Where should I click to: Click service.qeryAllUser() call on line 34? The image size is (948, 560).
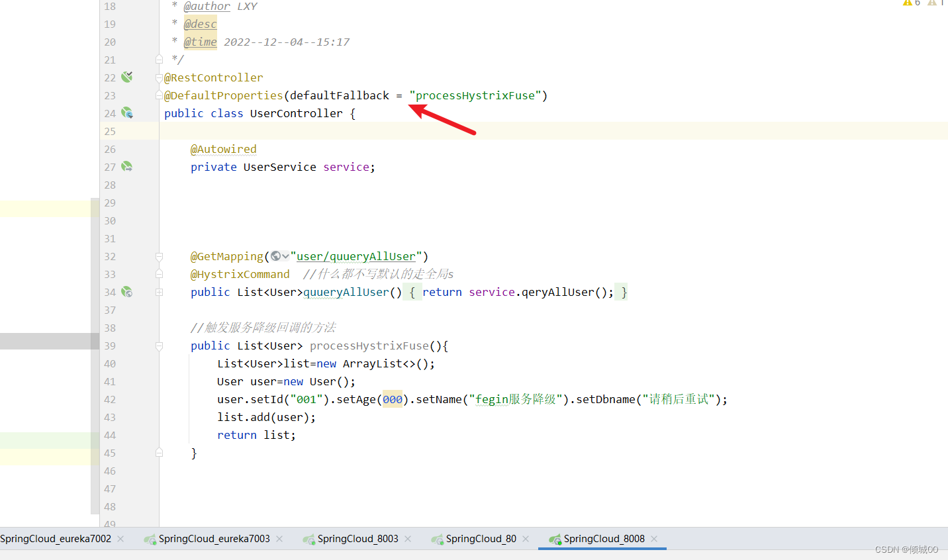[x=542, y=292]
